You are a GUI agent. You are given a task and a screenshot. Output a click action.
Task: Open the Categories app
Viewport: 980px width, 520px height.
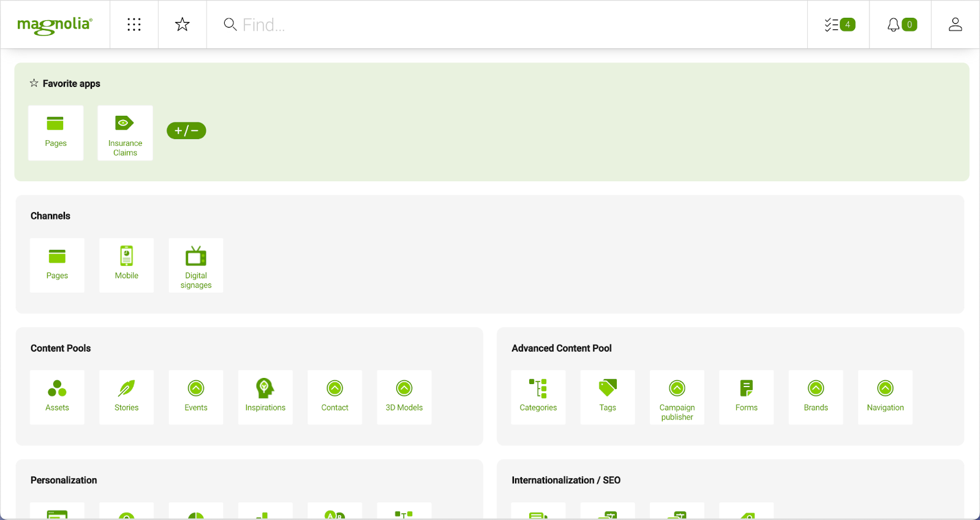click(538, 397)
